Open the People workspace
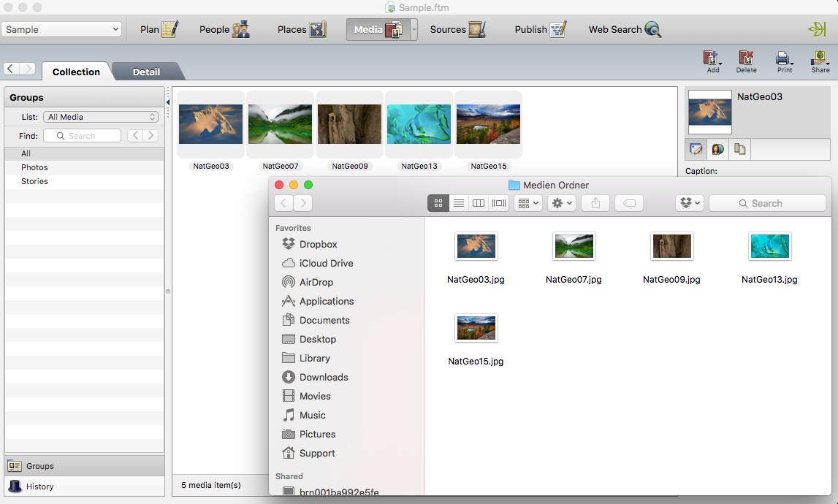 tap(224, 29)
